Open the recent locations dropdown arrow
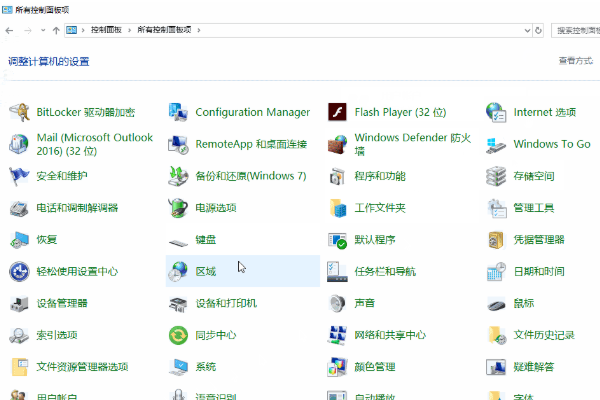This screenshot has width=600, height=400. point(43,30)
